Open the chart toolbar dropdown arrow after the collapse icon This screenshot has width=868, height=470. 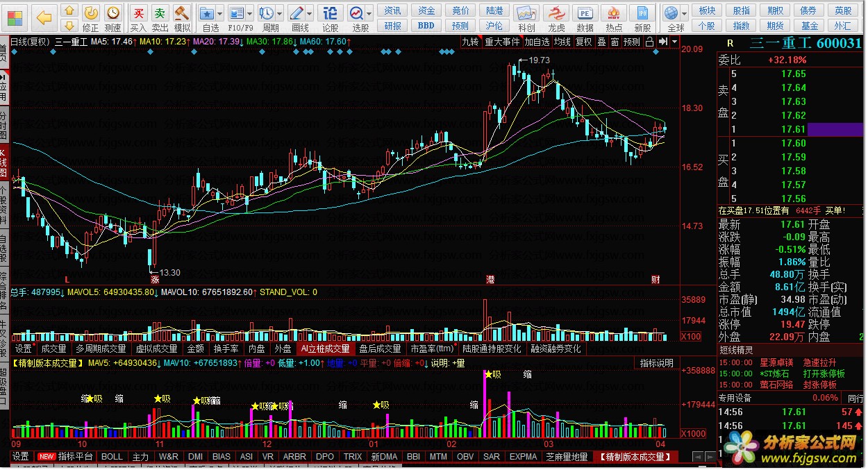[674, 42]
